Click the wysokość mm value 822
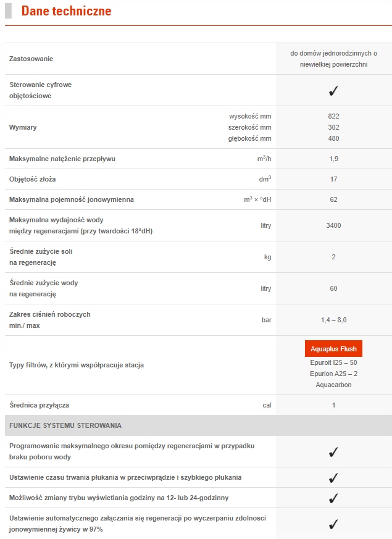Viewport: 392px width, 539px height. tap(333, 116)
